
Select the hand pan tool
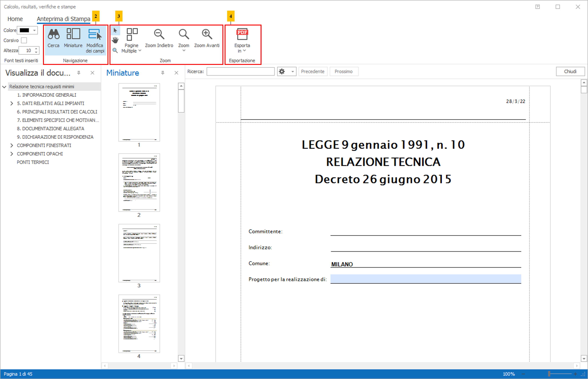coord(115,40)
